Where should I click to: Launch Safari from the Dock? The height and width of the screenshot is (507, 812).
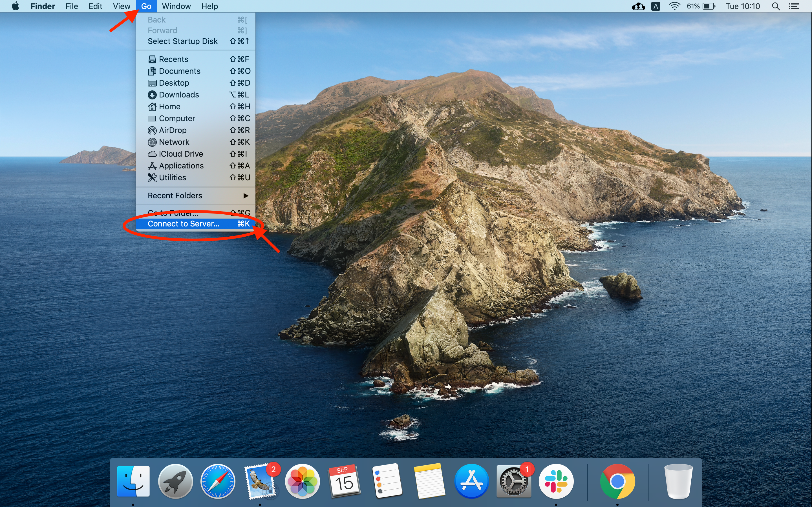pos(218,481)
